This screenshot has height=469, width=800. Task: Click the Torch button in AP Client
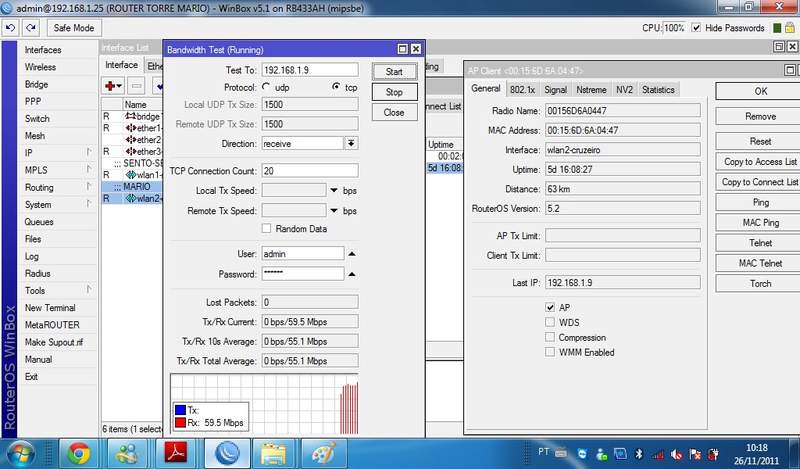pos(760,283)
